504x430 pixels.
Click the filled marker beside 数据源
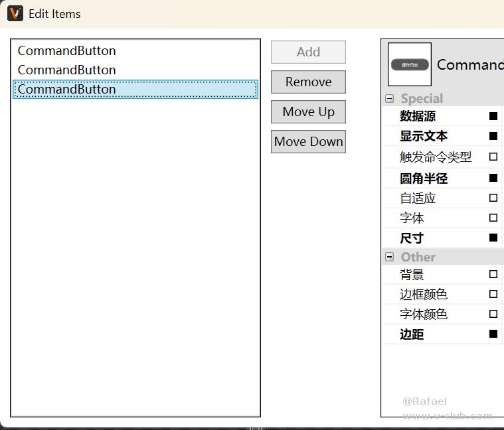493,116
